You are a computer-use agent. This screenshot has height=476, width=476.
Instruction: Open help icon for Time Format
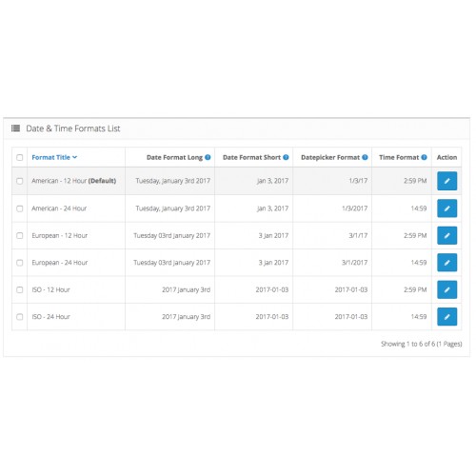point(424,157)
